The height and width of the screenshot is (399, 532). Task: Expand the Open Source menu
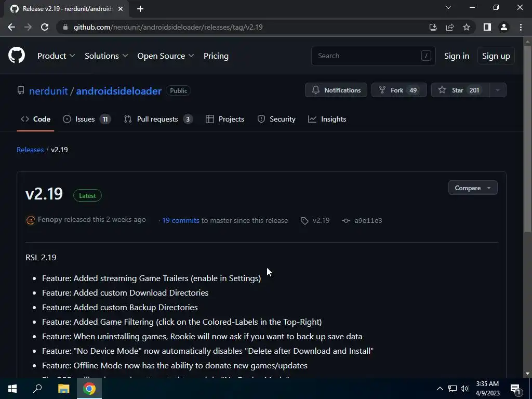[166, 56]
